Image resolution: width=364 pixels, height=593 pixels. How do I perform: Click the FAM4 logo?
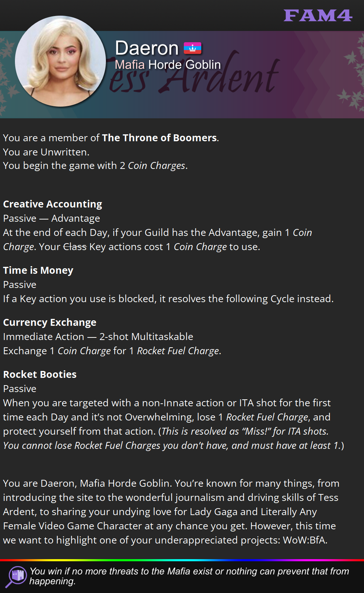pos(318,16)
